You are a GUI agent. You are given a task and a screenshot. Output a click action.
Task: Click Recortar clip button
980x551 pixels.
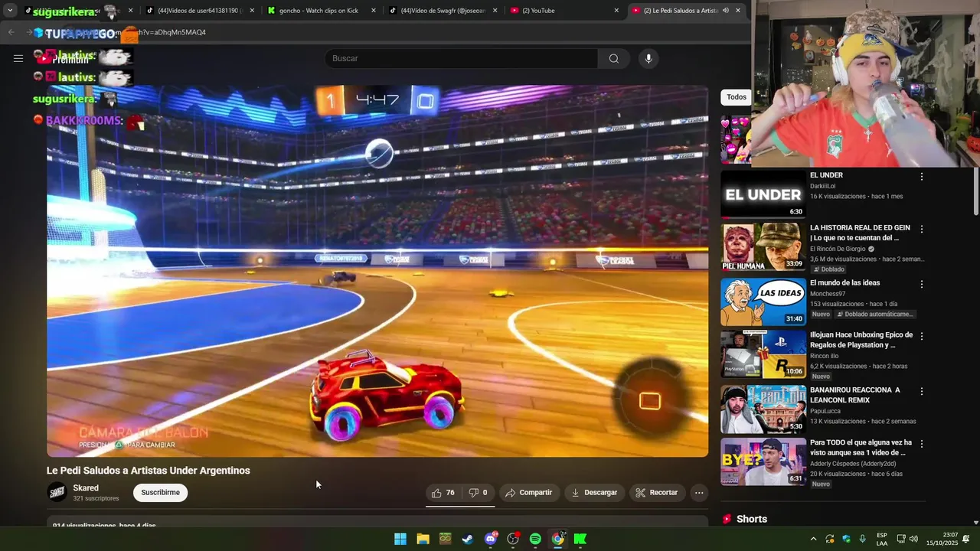click(657, 493)
